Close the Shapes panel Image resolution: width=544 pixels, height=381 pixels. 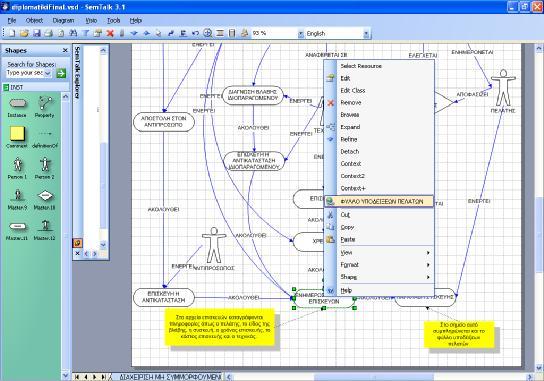coord(65,50)
